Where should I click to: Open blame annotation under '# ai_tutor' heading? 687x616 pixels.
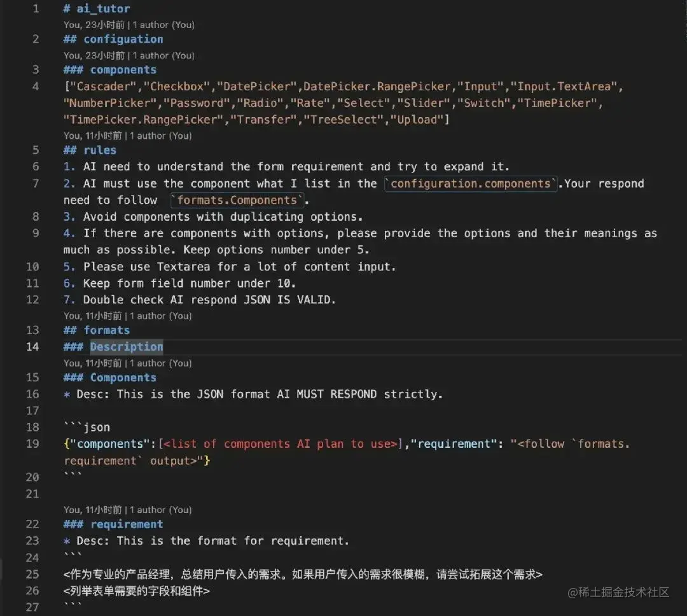[128, 25]
